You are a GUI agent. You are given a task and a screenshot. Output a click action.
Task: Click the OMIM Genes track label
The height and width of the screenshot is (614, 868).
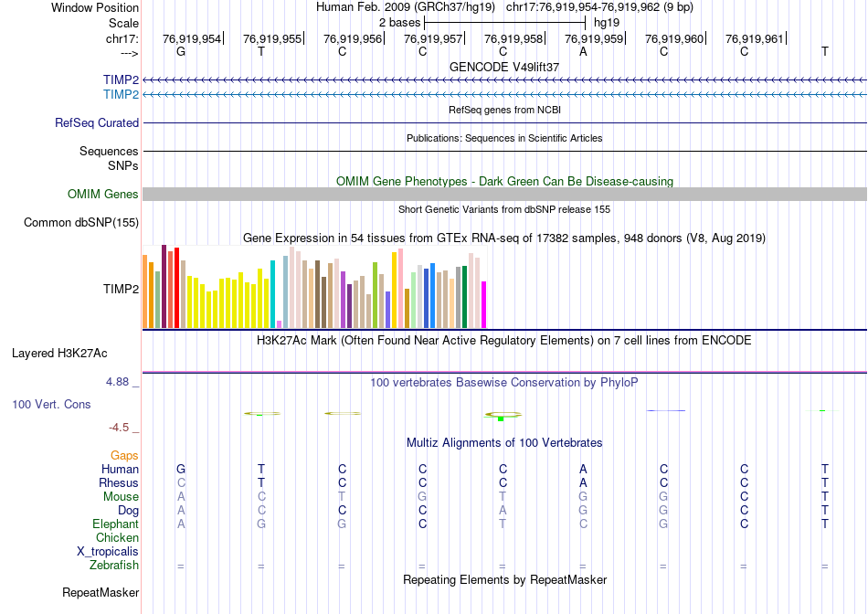(x=103, y=195)
